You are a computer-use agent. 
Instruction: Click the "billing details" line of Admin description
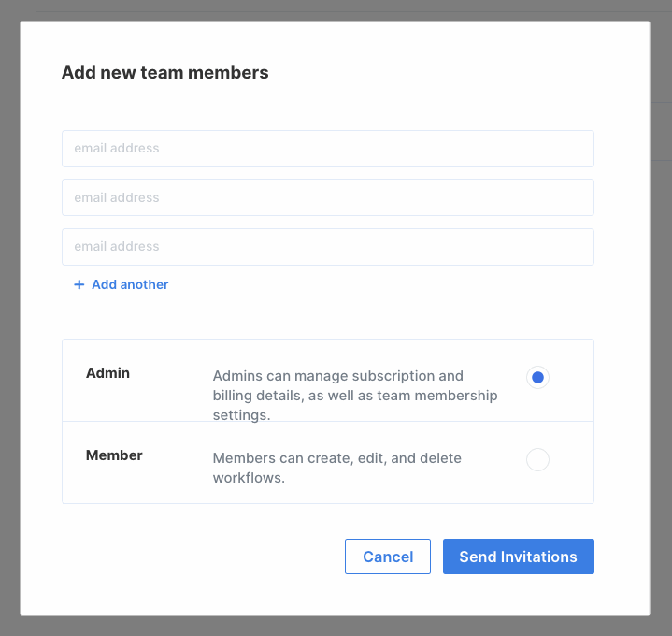[x=355, y=396]
